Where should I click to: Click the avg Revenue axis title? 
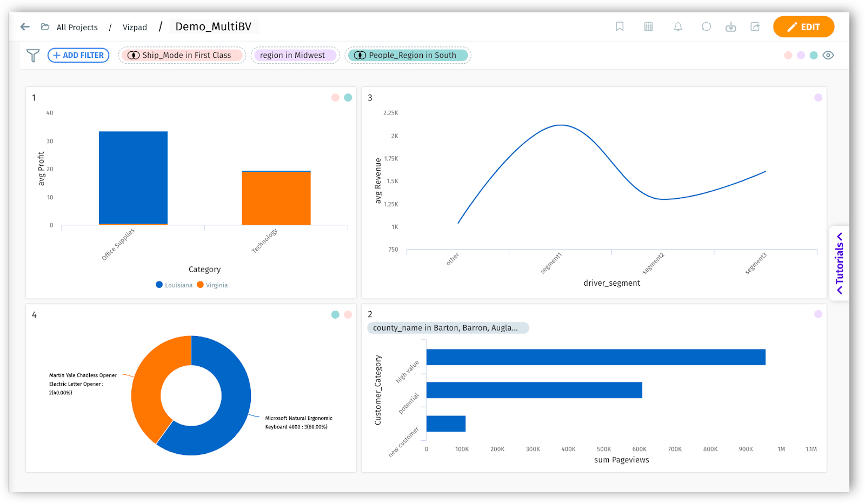click(x=378, y=181)
